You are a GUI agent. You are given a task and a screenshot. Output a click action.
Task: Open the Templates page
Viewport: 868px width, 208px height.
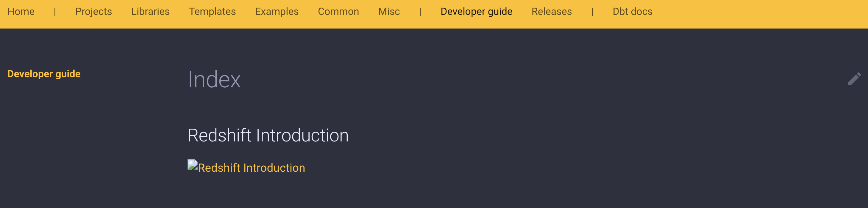tap(213, 12)
